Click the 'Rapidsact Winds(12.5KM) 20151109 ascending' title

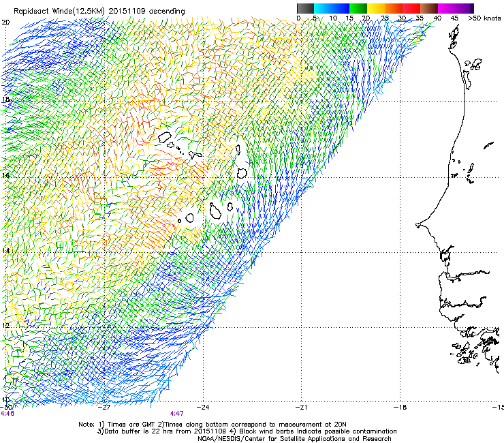(x=99, y=12)
